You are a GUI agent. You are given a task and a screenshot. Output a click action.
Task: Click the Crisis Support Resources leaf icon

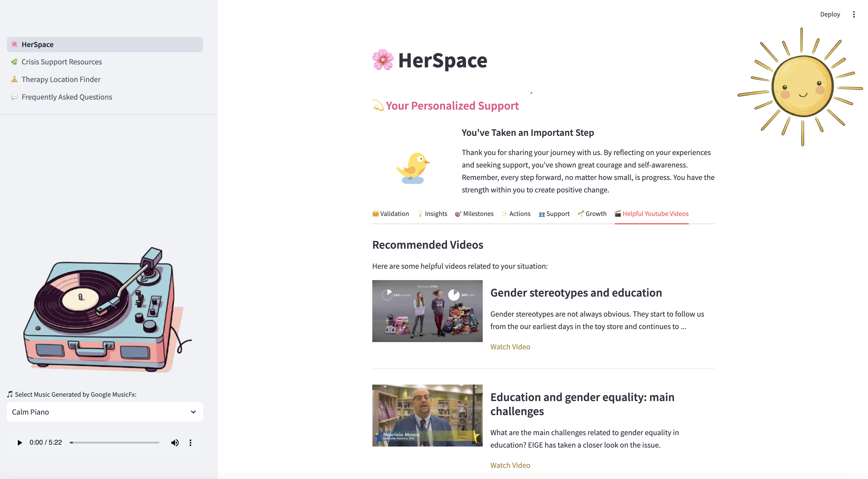14,62
